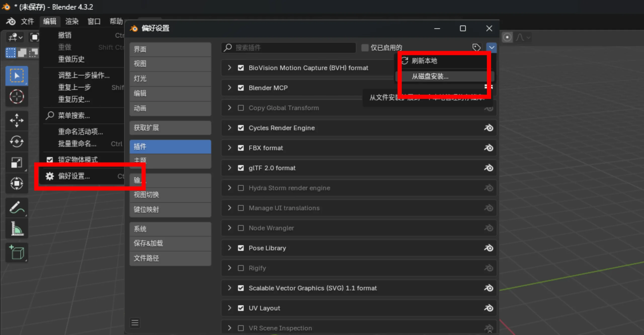
Task: Select 从磁盘安装... menu entry
Action: 445,76
